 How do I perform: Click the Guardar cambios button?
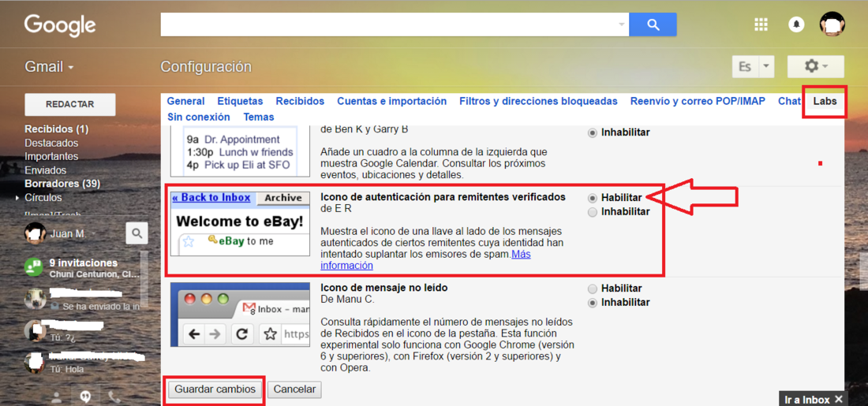215,389
